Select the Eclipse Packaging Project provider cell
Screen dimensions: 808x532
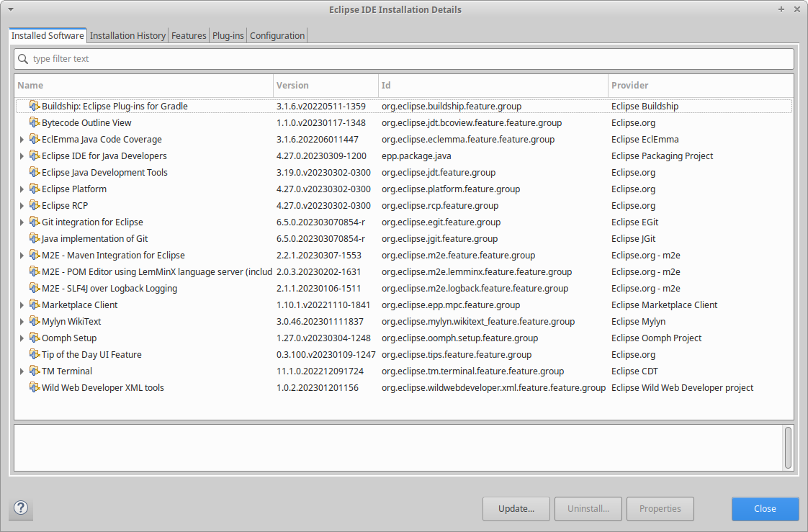click(662, 155)
